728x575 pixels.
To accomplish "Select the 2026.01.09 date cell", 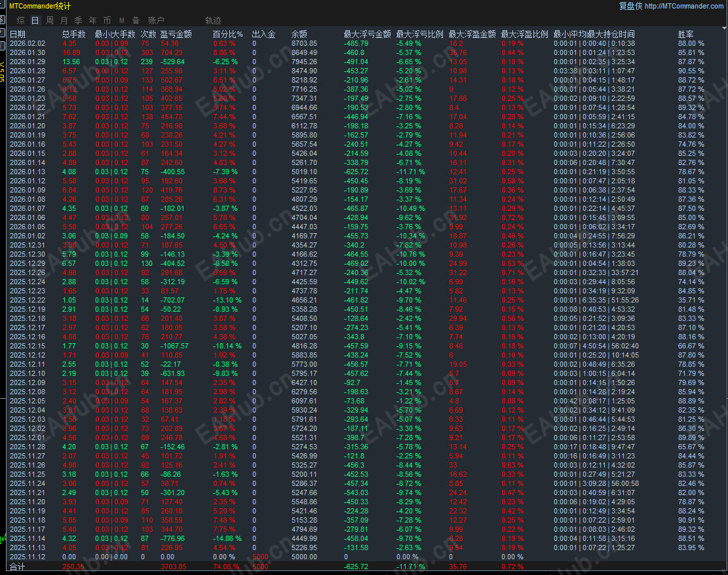I will (x=28, y=191).
